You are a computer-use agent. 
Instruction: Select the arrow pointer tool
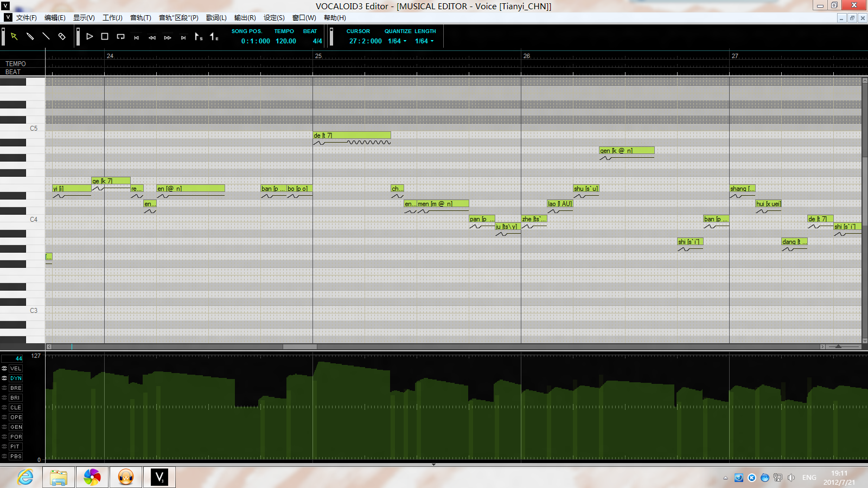[x=14, y=36]
